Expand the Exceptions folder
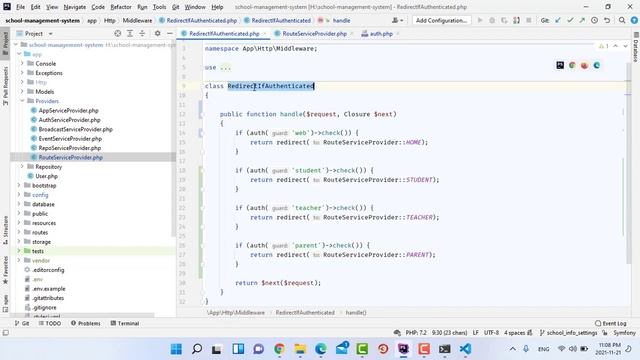640x360 pixels. point(22,73)
